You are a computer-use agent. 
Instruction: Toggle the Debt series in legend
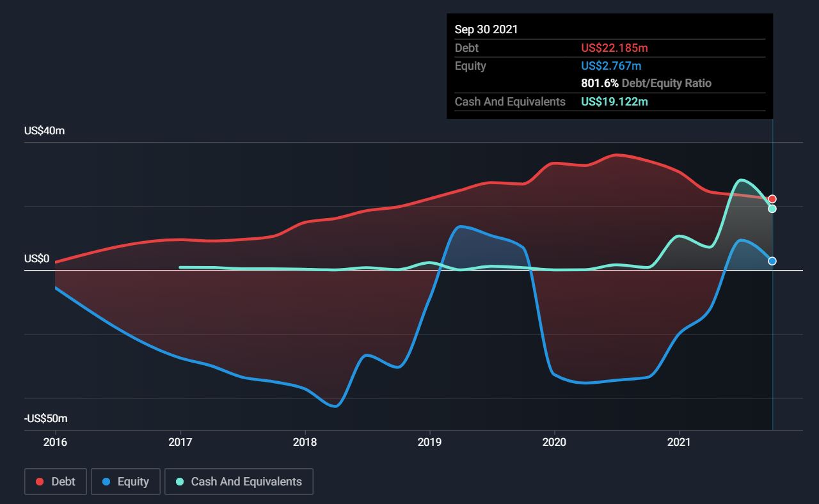[x=56, y=482]
